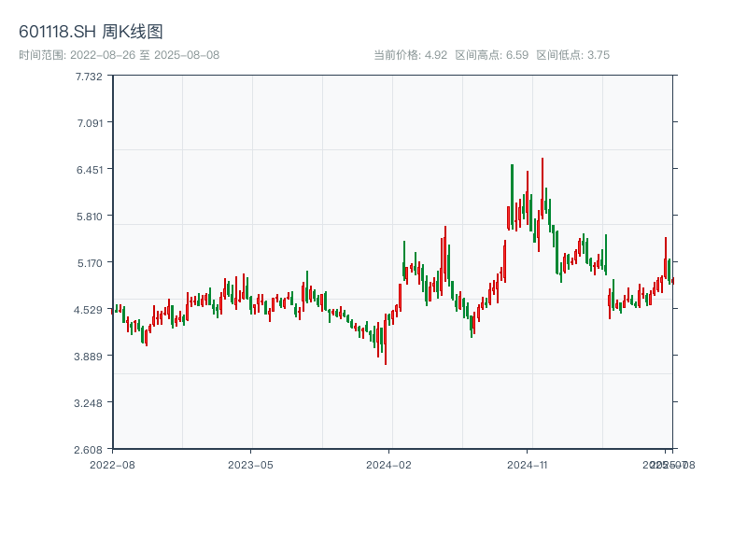The image size is (747, 560).
Task: Click the candlestick with the 3.75 low
Action: (x=385, y=343)
